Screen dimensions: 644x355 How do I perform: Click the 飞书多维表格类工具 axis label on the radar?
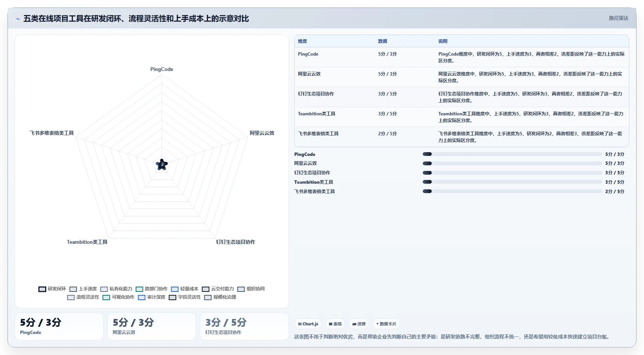click(x=52, y=133)
